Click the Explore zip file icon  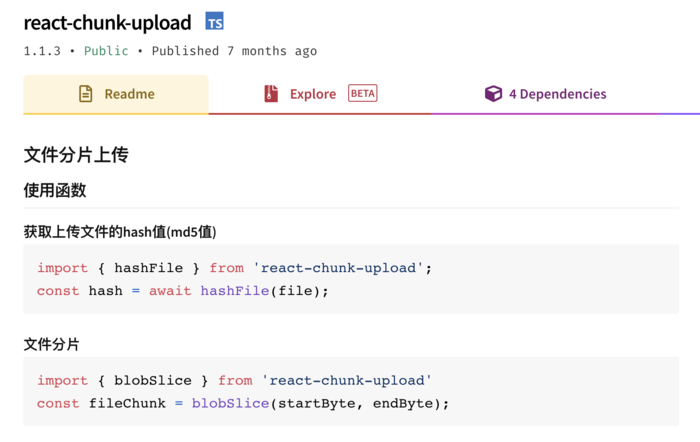click(271, 94)
